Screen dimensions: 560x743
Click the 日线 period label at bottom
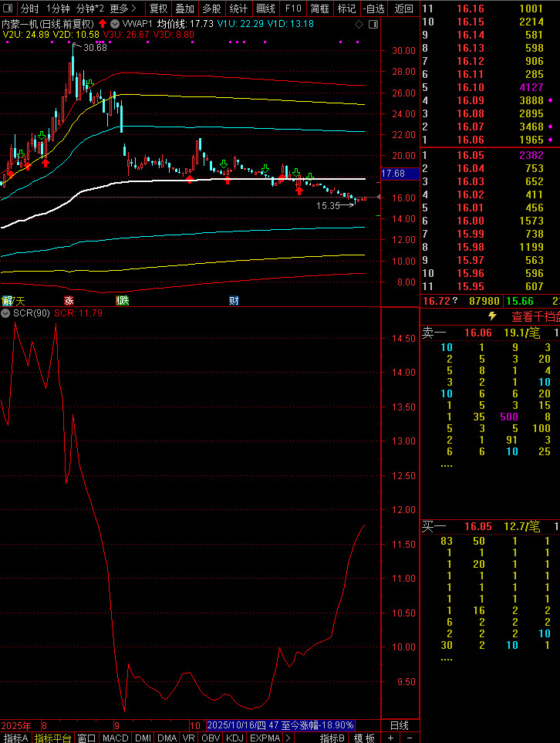point(400,725)
